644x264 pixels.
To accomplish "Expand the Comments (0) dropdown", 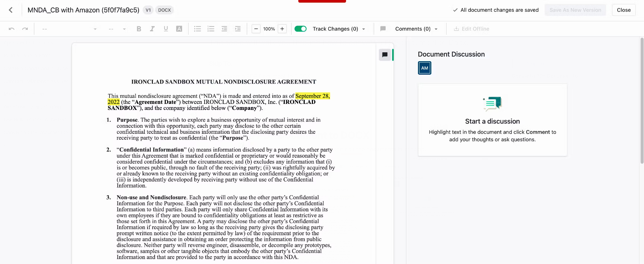I will click(436, 29).
